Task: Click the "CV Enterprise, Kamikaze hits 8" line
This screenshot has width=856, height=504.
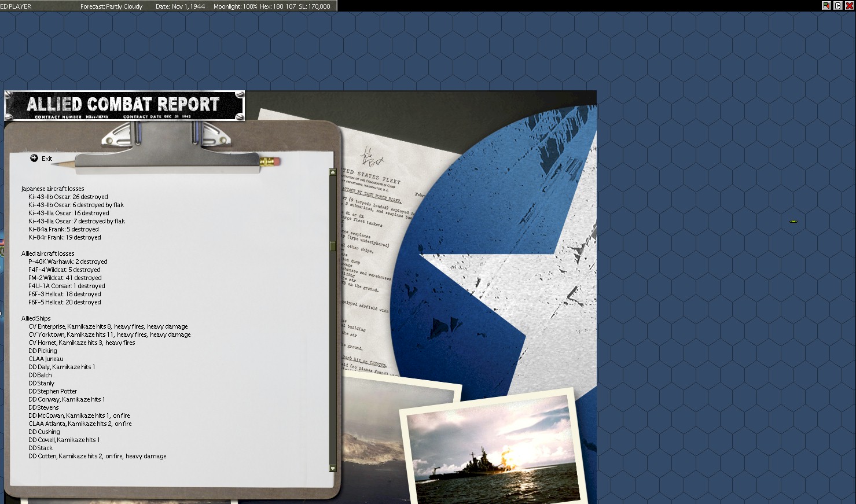Action: [x=108, y=326]
